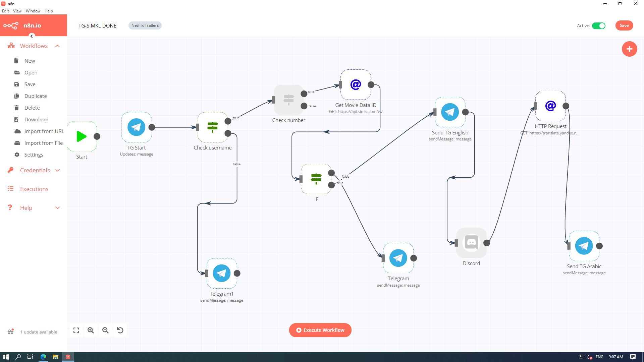Click the Discord node icon

(x=471, y=243)
